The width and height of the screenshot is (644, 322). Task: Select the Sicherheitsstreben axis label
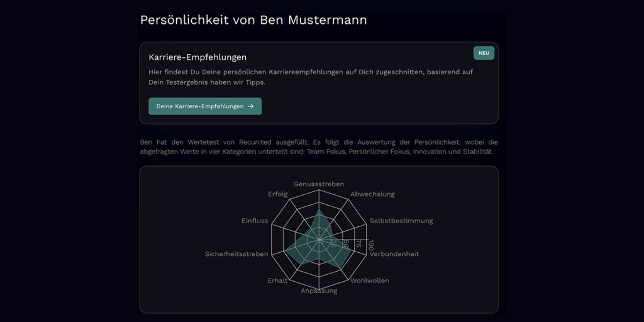tap(236, 254)
